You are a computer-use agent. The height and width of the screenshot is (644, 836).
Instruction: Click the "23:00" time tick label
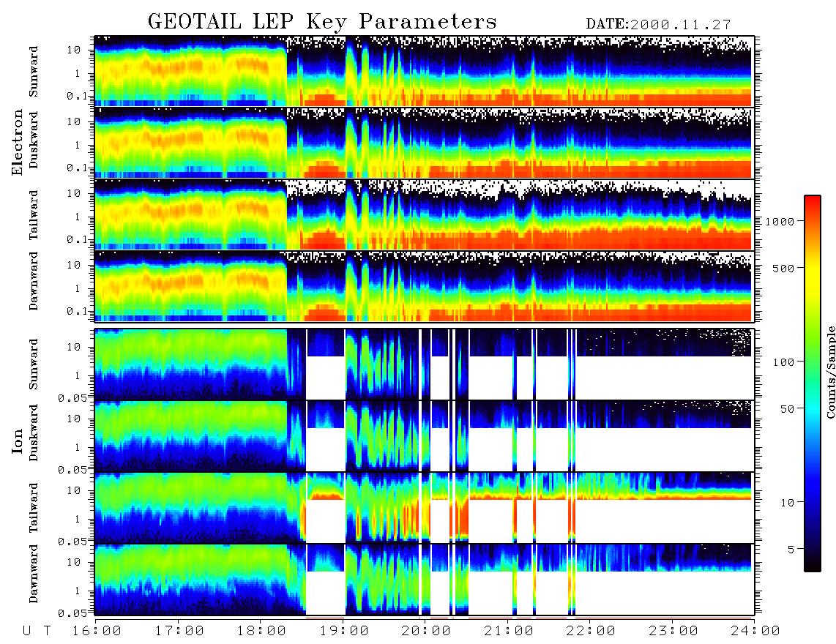[x=673, y=631]
